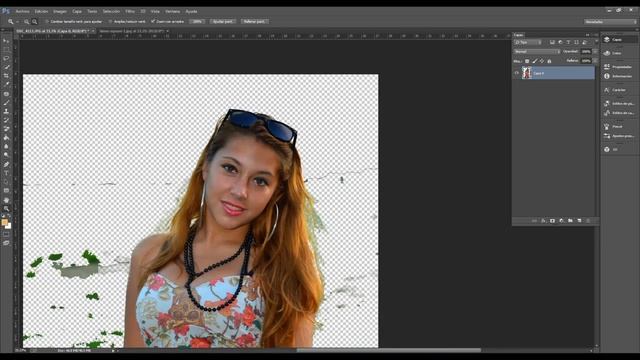640x360 pixels.
Task: Select the Dodge tool
Action: point(6,155)
